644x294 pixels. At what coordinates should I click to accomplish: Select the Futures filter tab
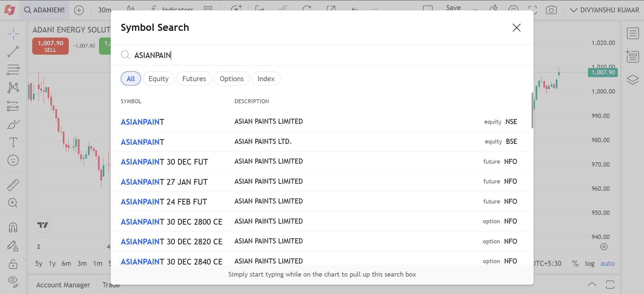(194, 78)
